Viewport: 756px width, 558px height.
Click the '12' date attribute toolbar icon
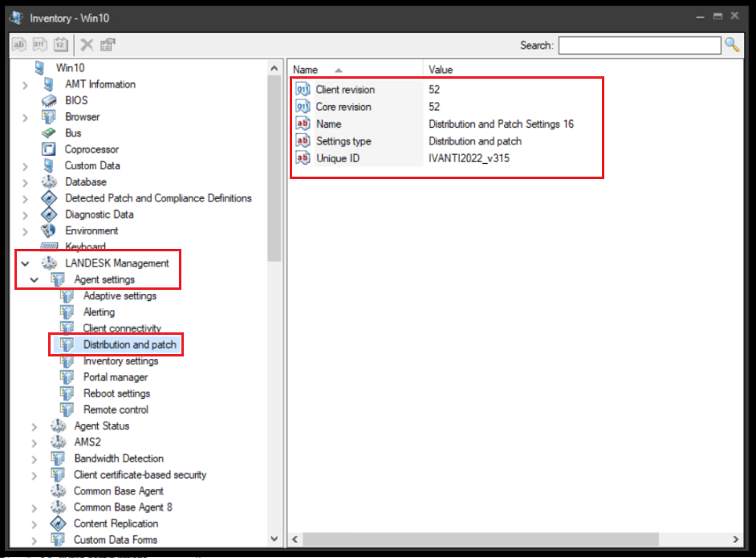click(x=60, y=45)
